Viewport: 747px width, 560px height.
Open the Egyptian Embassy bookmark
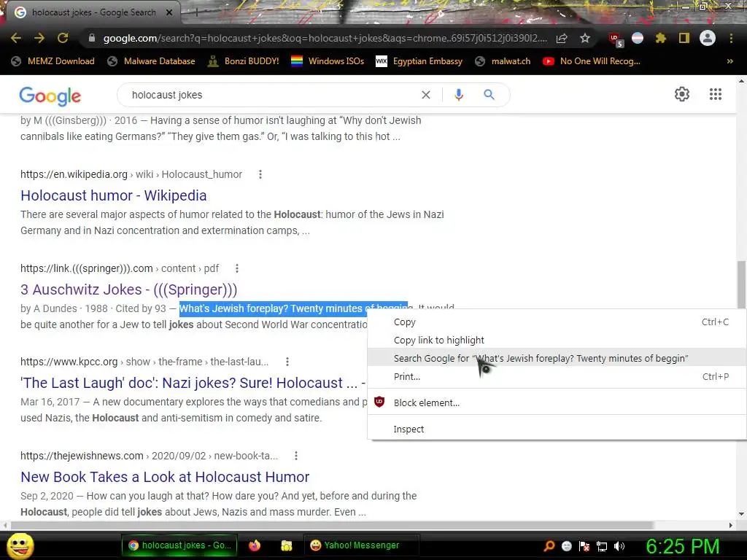tap(419, 61)
